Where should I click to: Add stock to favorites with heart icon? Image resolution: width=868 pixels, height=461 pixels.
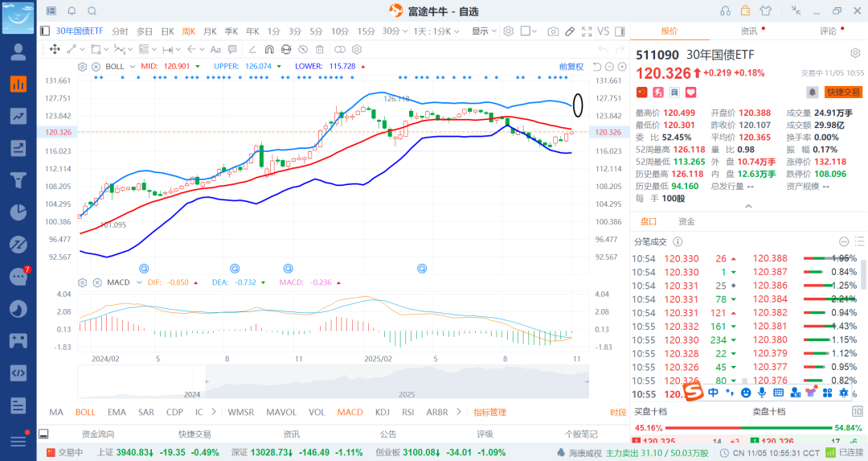pos(690,93)
